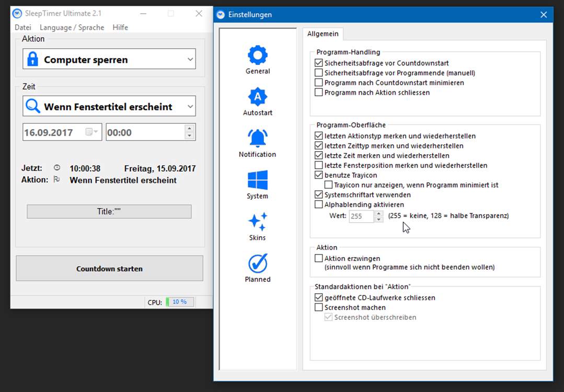
Task: Click the date text Freitag, 15.09.2017
Action: tap(160, 168)
